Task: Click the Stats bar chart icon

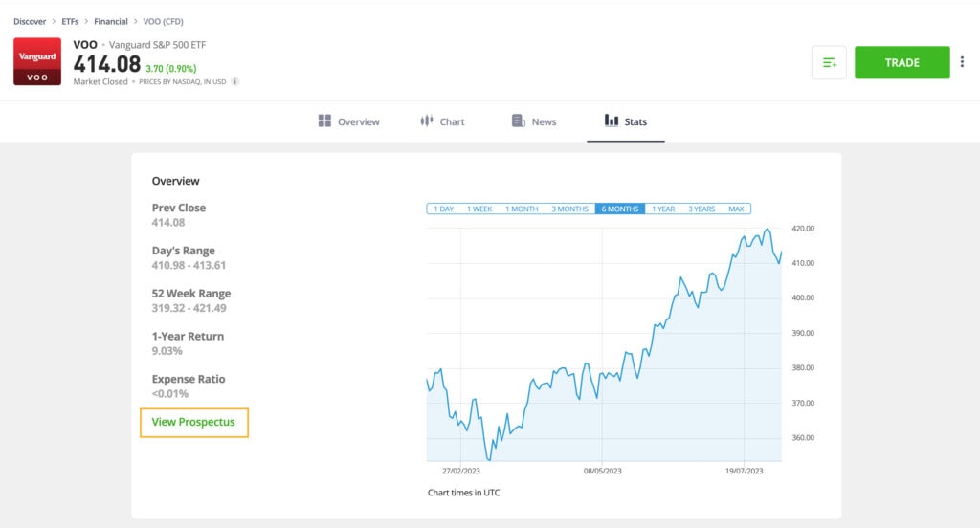Action: pyautogui.click(x=612, y=121)
